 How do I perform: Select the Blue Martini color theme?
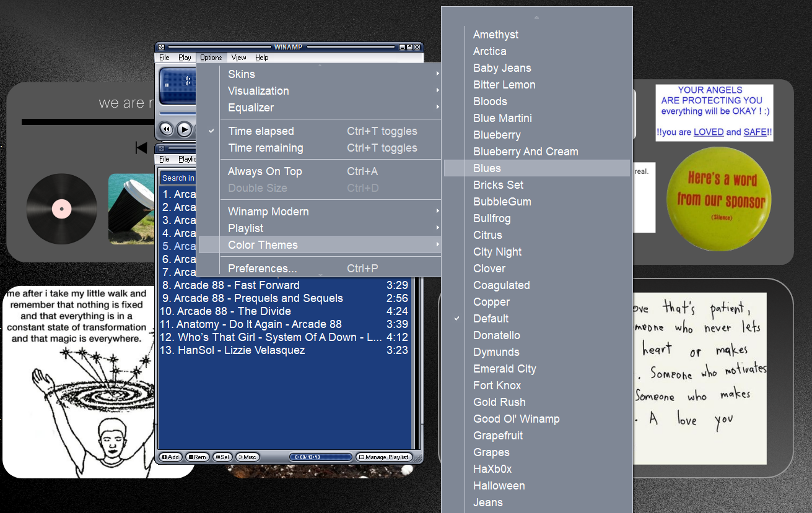pos(537,118)
